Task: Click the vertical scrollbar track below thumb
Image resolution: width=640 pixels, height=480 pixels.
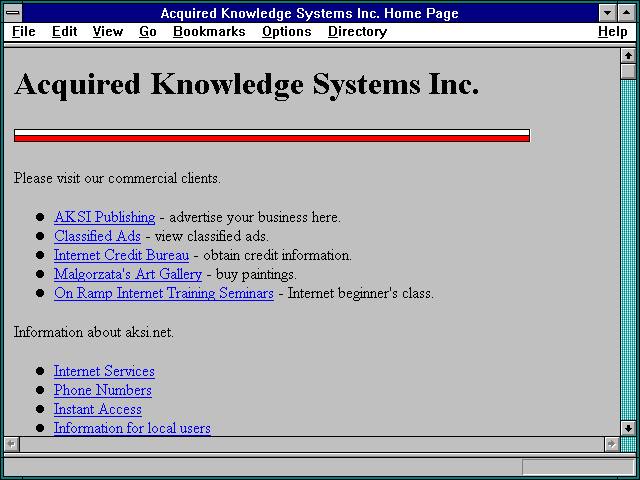Action: tap(628, 250)
